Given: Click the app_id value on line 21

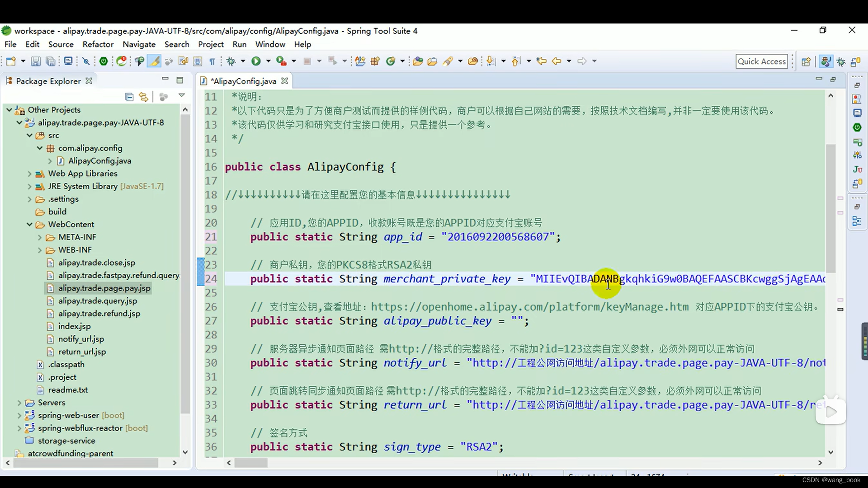Looking at the screenshot, I should point(498,237).
